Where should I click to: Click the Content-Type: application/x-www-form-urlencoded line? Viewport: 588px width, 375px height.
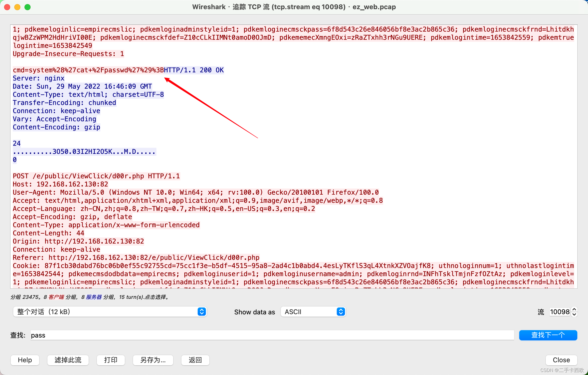106,225
